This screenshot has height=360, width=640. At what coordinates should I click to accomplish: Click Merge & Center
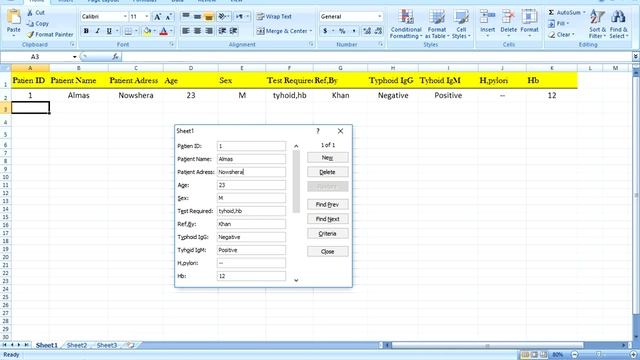(x=282, y=31)
